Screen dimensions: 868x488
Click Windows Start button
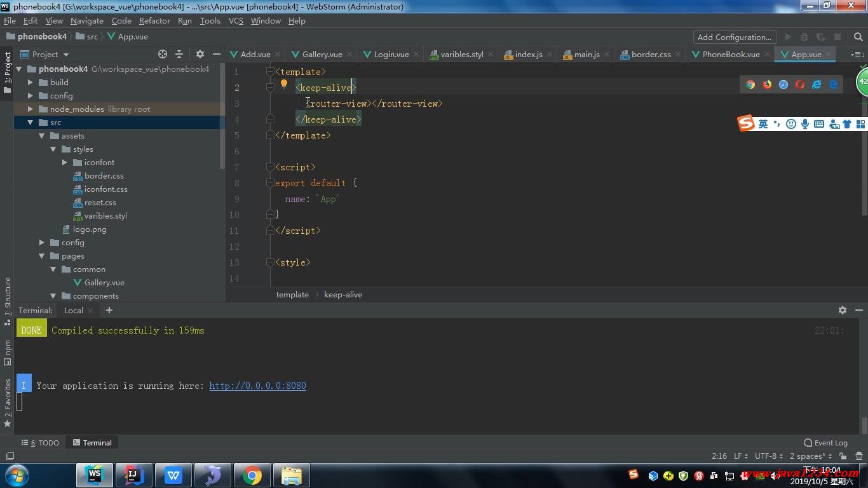tap(16, 475)
